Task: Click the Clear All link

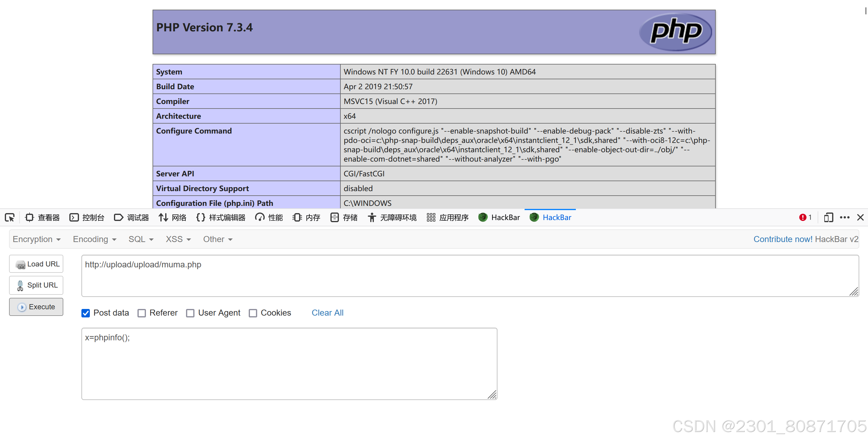Action: (x=327, y=313)
